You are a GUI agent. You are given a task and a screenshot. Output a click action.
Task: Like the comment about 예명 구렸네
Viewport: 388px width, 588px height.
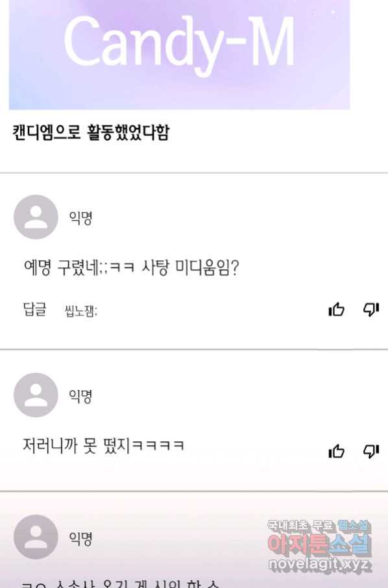(x=336, y=310)
